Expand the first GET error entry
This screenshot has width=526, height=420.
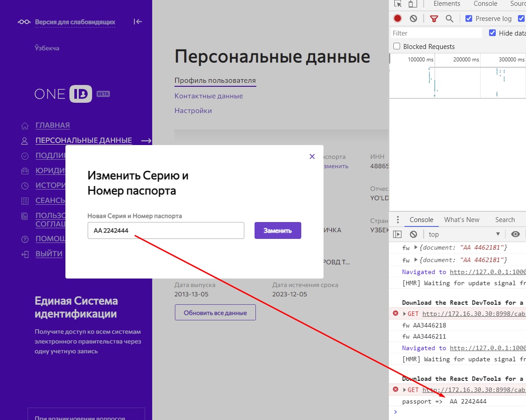(404, 314)
